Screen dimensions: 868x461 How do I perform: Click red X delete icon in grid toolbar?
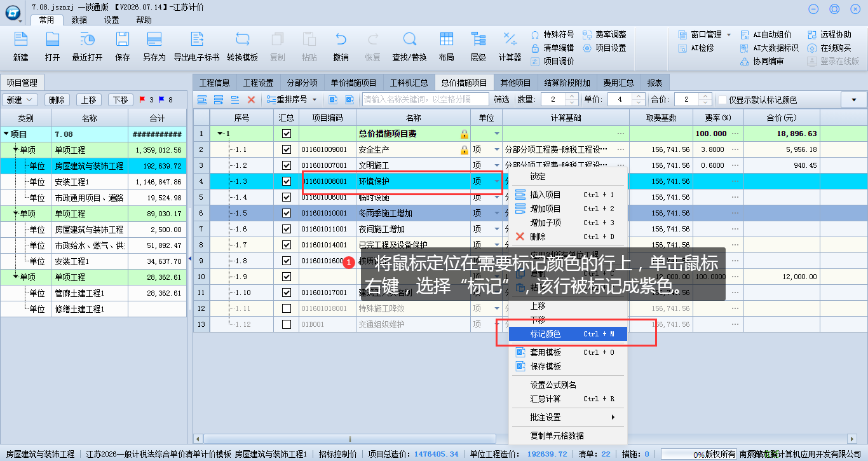pos(251,100)
